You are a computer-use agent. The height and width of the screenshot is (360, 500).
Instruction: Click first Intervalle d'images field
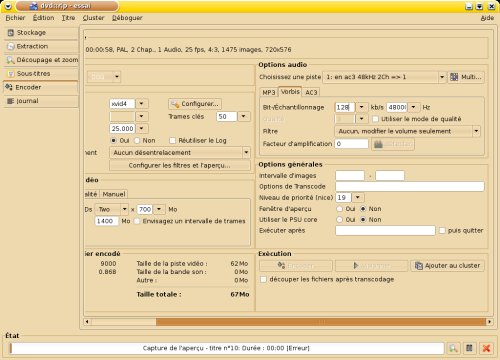tap(350, 176)
